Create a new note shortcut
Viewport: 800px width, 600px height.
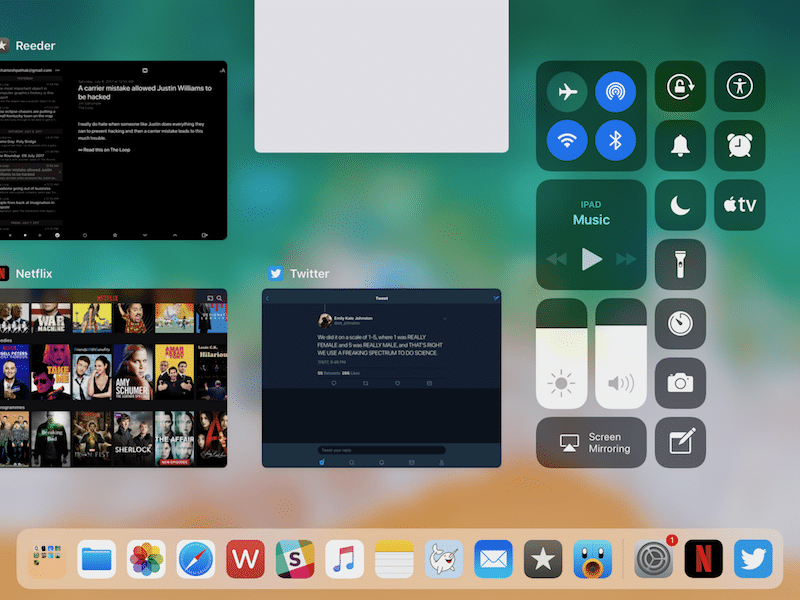pos(680,442)
